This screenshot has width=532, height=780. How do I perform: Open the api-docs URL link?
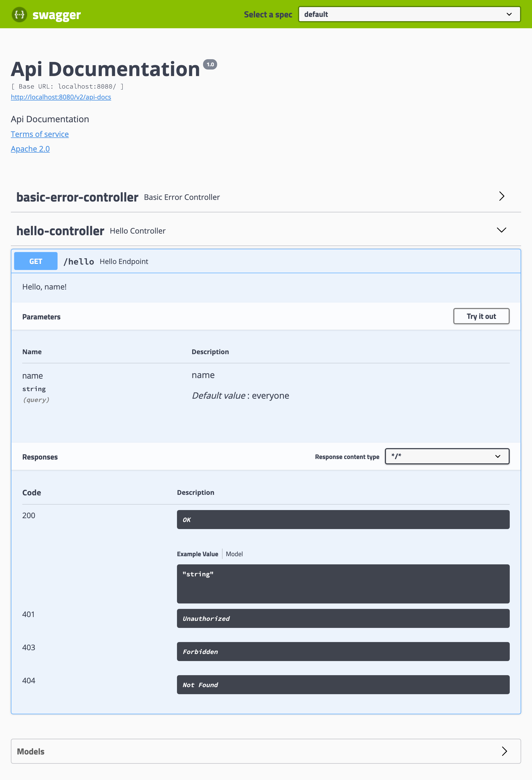coord(61,97)
